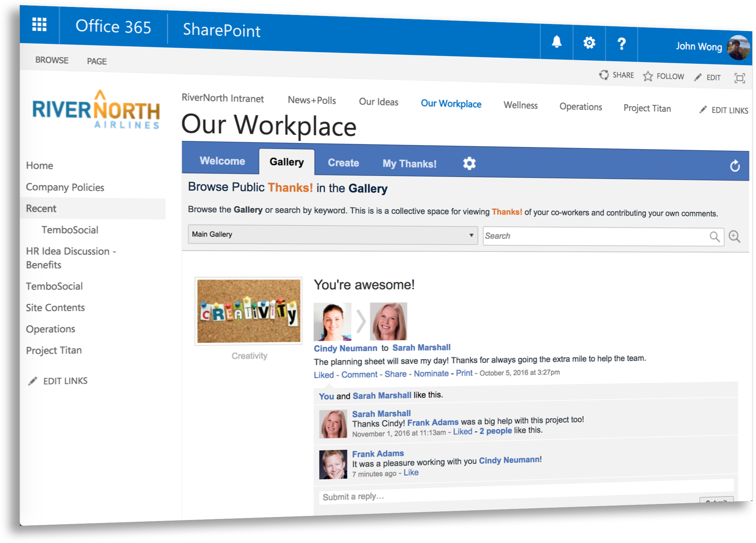Open notifications bell

pyautogui.click(x=556, y=42)
